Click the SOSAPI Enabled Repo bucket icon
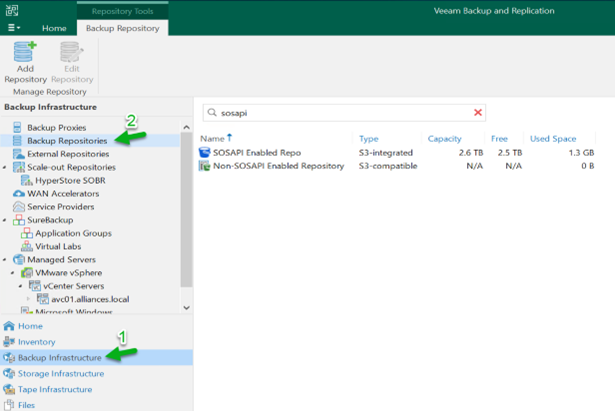Screen dimensions: 615x411 pos(204,152)
